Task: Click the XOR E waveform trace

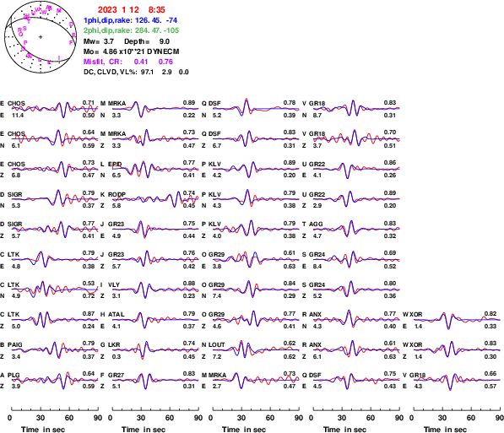Action: click(x=457, y=320)
